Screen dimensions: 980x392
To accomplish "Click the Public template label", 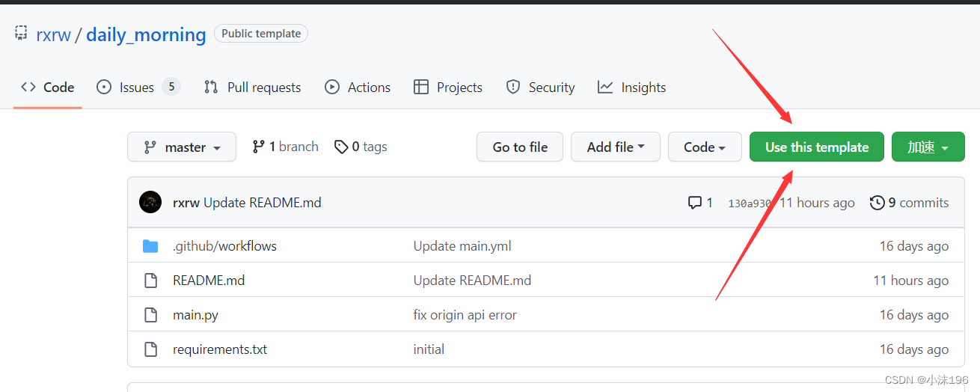I will click(261, 34).
